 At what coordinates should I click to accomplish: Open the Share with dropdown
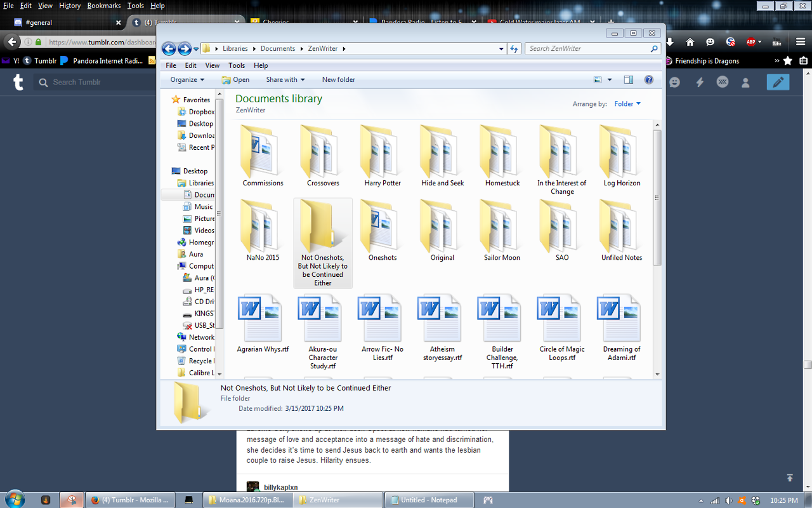285,80
